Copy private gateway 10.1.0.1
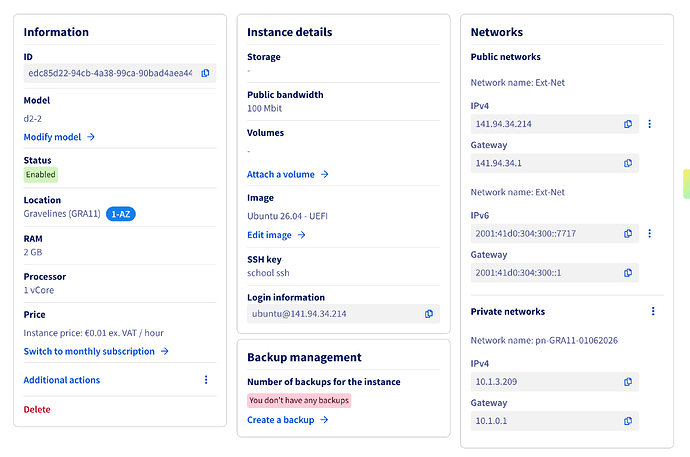690x457 pixels. pos(628,421)
